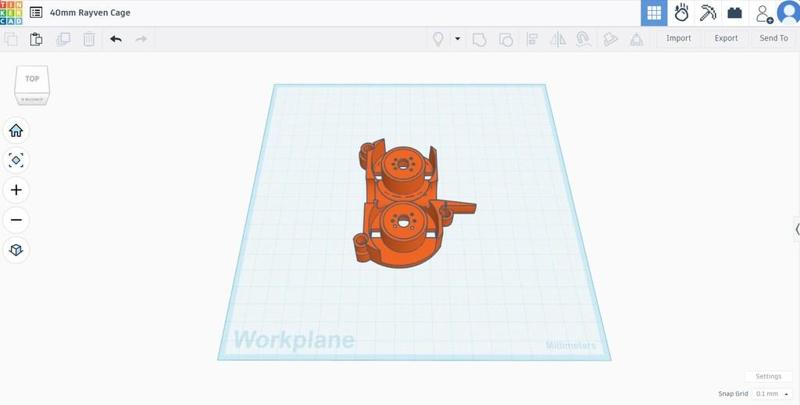The height and width of the screenshot is (405, 800).
Task: Reset to Home view
Action: pyautogui.click(x=16, y=131)
